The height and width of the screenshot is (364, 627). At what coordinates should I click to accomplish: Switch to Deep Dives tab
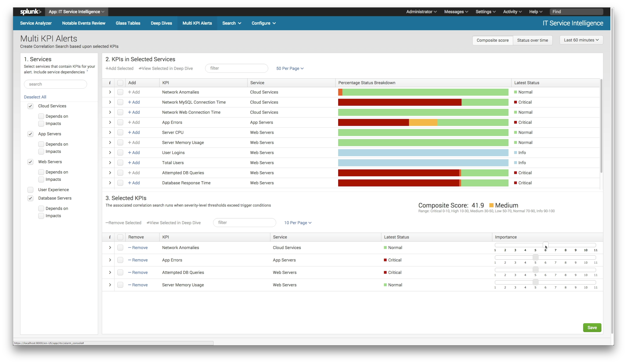coord(161,23)
